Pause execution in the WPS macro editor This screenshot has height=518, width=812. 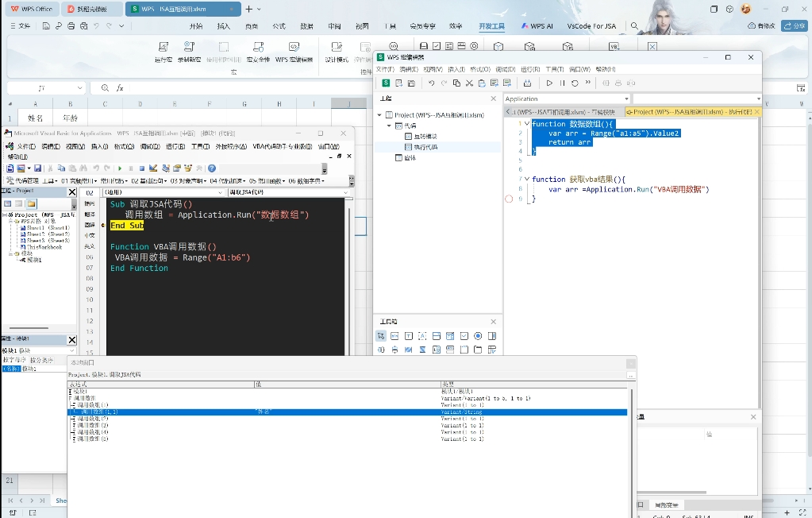pos(562,83)
